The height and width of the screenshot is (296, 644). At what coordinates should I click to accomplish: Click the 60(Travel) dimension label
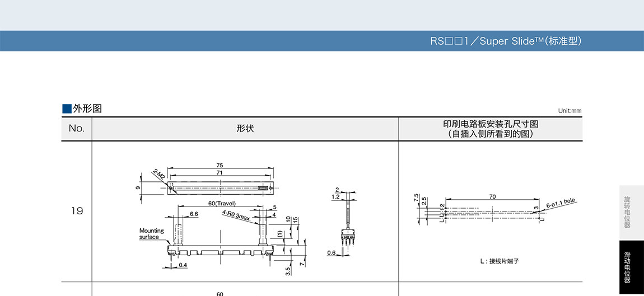click(222, 203)
